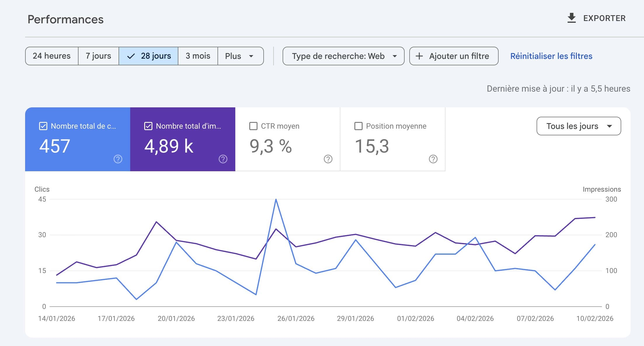
Task: Click the help icon on CTR moyen card
Action: (328, 159)
